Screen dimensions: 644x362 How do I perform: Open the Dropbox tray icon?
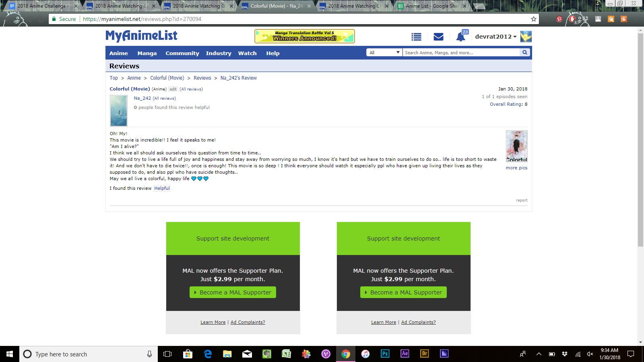(565, 354)
